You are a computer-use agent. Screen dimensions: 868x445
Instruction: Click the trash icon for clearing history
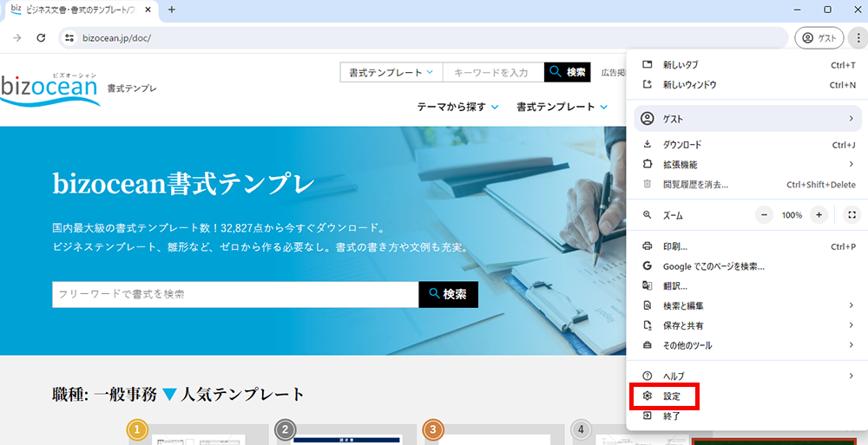tap(648, 184)
